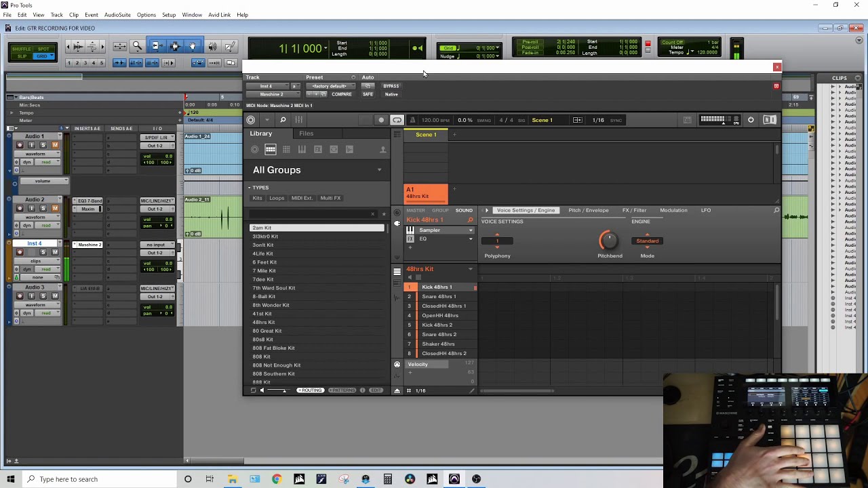Expand the Tempo ruler in Pro Tools
Viewport: 868px width, 488px height.
coord(12,113)
